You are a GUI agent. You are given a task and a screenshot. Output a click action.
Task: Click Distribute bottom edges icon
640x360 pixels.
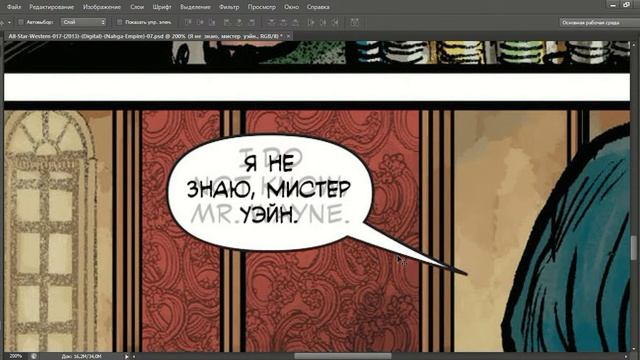coord(295,22)
